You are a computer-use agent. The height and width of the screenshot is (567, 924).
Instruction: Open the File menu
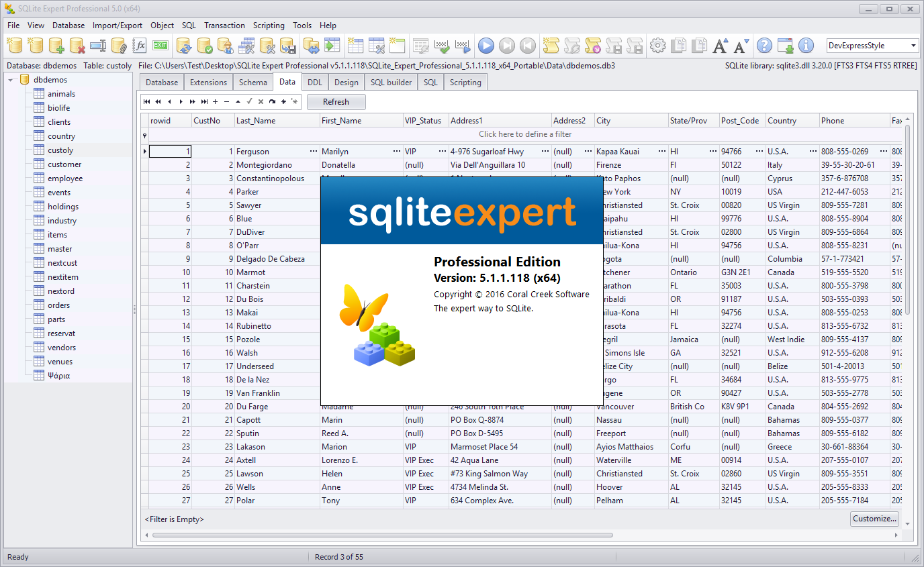coord(13,25)
